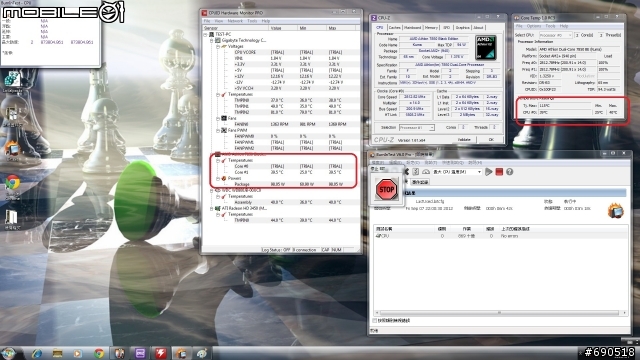Open Options menu in Core Temp
640x360 pixels.
(x=533, y=26)
